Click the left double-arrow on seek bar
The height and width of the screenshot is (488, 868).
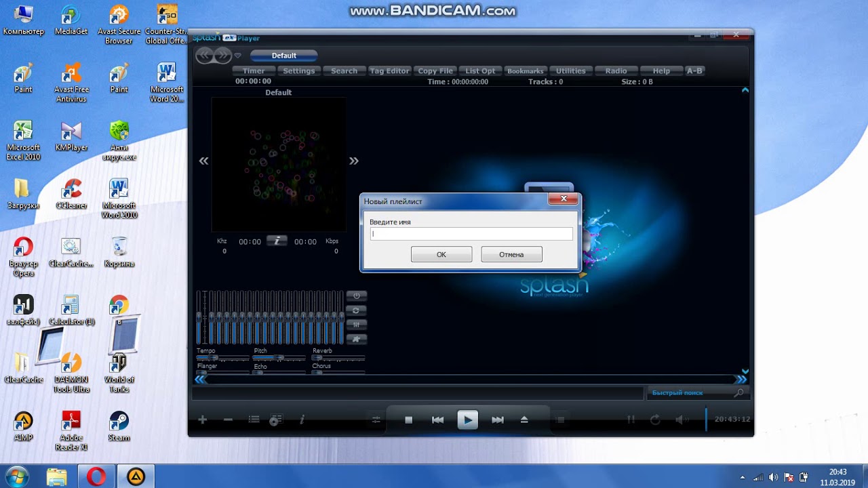point(200,380)
